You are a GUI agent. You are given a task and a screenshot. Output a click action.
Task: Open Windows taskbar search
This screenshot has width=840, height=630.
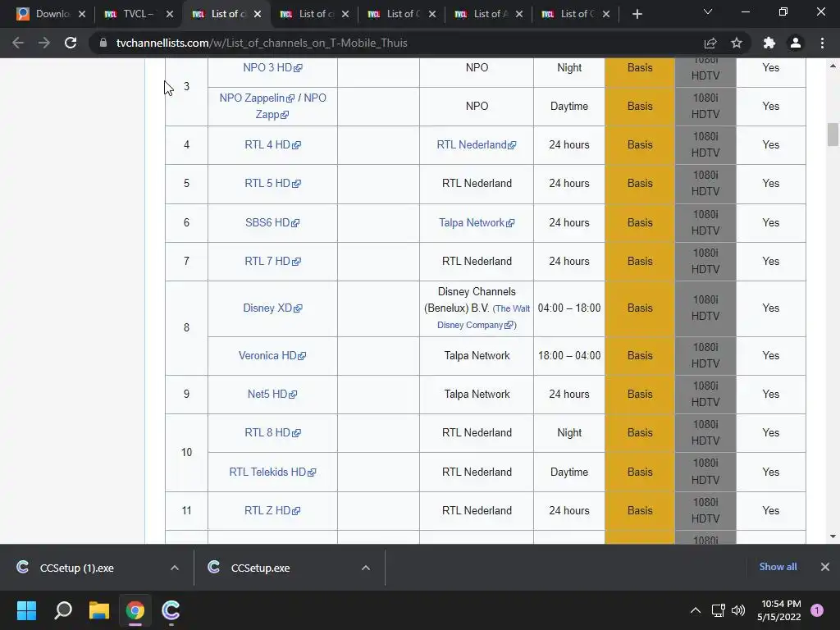click(x=63, y=610)
